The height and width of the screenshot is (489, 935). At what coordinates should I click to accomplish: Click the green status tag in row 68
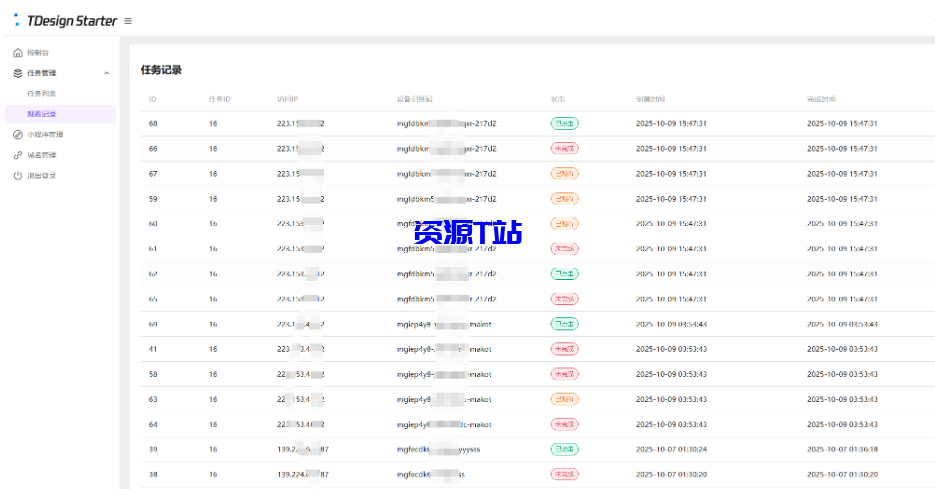click(564, 124)
